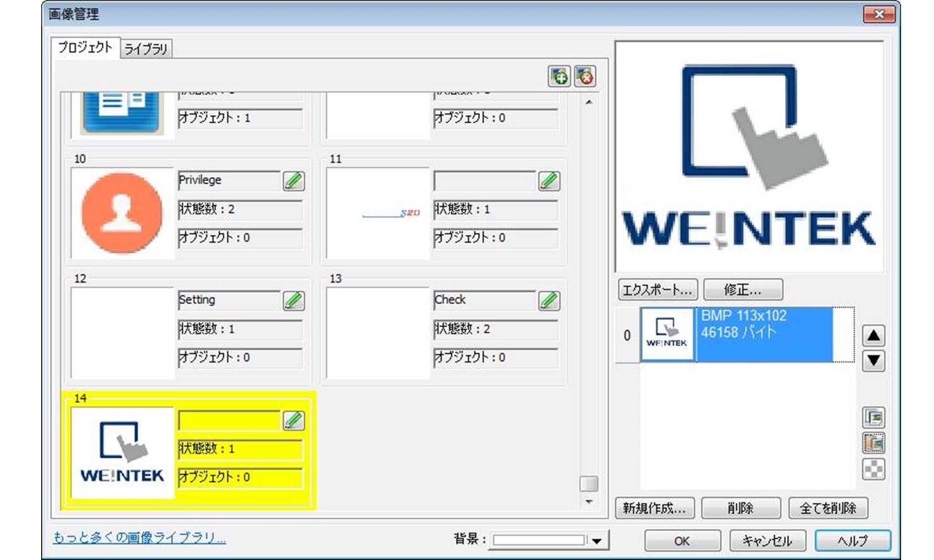Click the name field of picture 11
This screenshot has width=934, height=560.
(484, 181)
